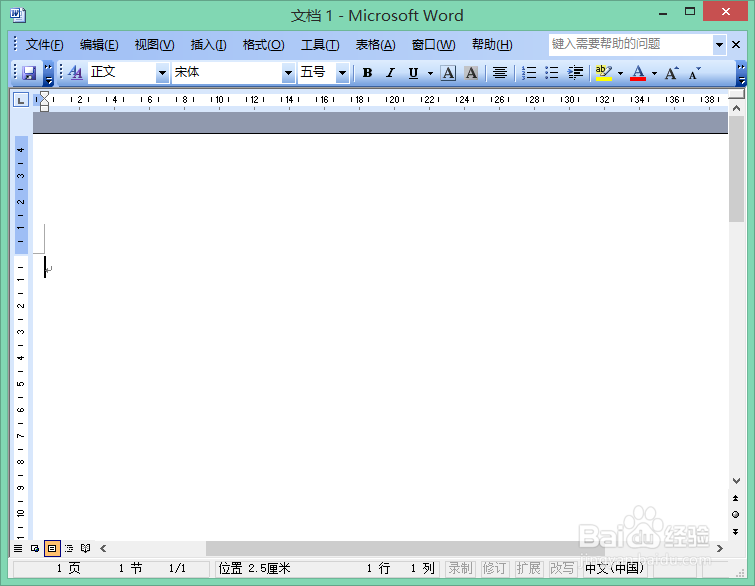The width and height of the screenshot is (755, 586).
Task: Expand the style dropdown showing 正文
Action: click(x=162, y=73)
